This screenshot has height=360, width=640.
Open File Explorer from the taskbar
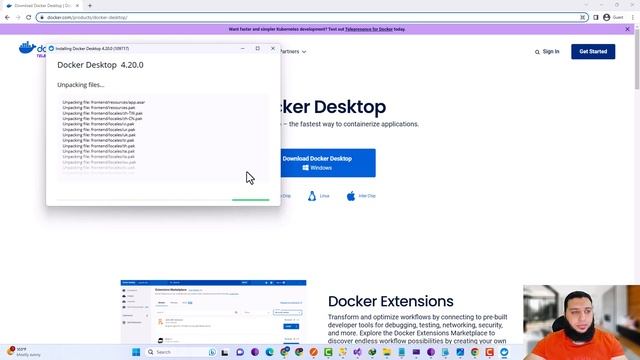387,352
